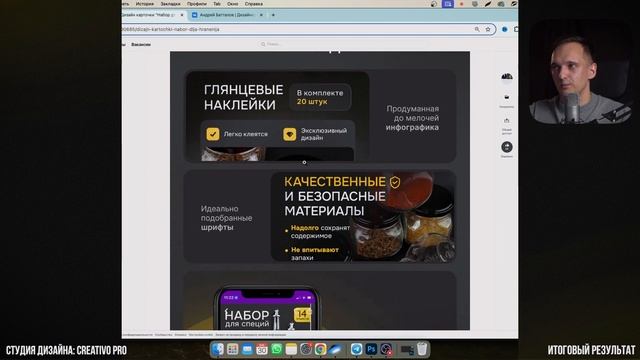Open Telegram from the dock

[x=356, y=349]
